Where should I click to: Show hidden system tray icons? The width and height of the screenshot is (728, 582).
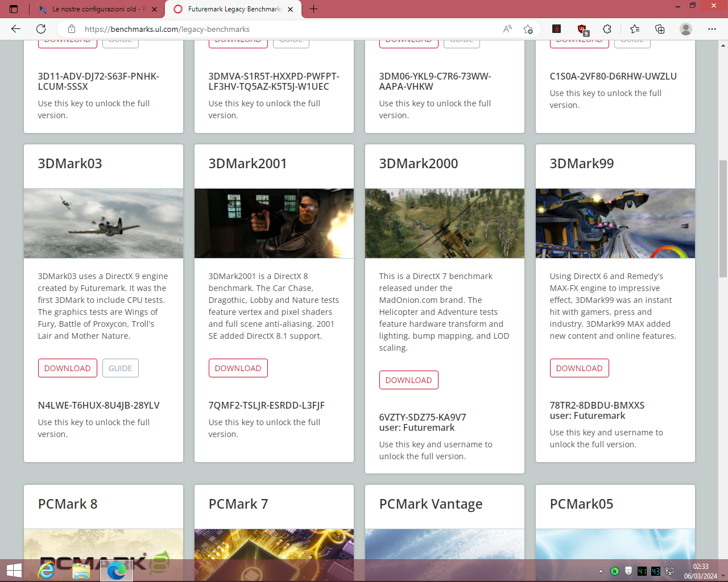coord(601,571)
